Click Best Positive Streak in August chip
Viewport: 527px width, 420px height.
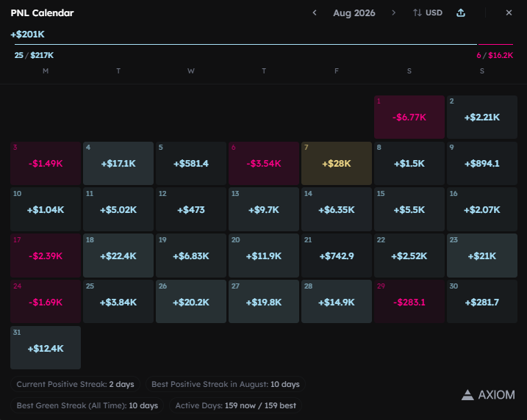[226, 384]
